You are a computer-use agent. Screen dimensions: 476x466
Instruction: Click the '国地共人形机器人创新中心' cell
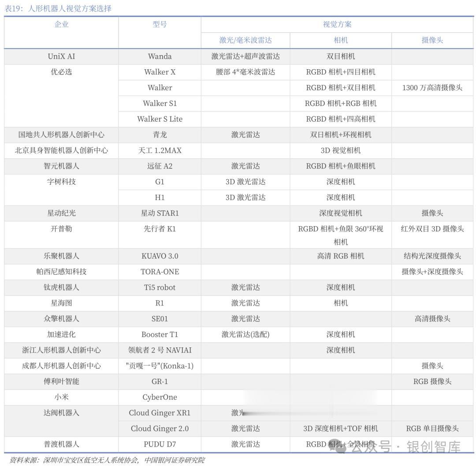62,134
